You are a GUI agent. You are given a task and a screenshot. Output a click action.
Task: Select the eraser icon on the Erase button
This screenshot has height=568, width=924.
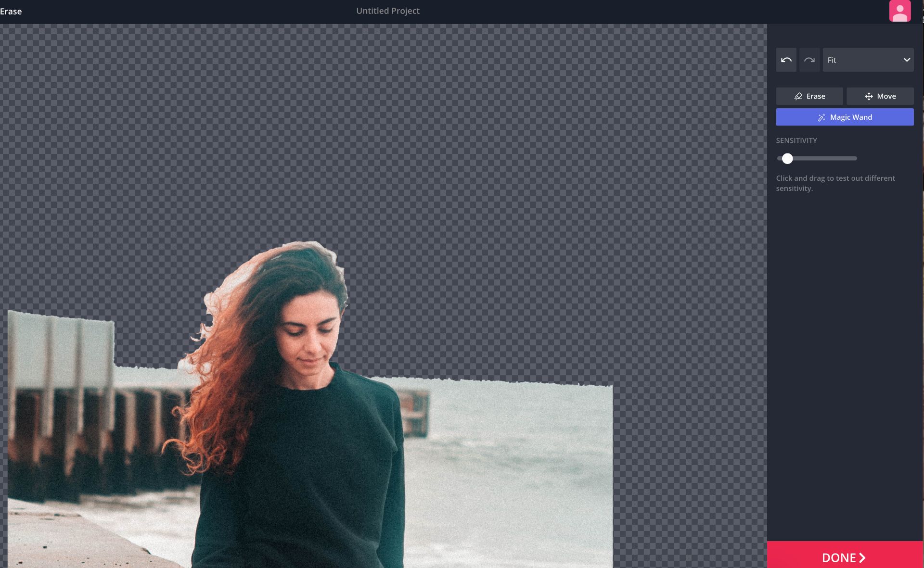pos(798,96)
